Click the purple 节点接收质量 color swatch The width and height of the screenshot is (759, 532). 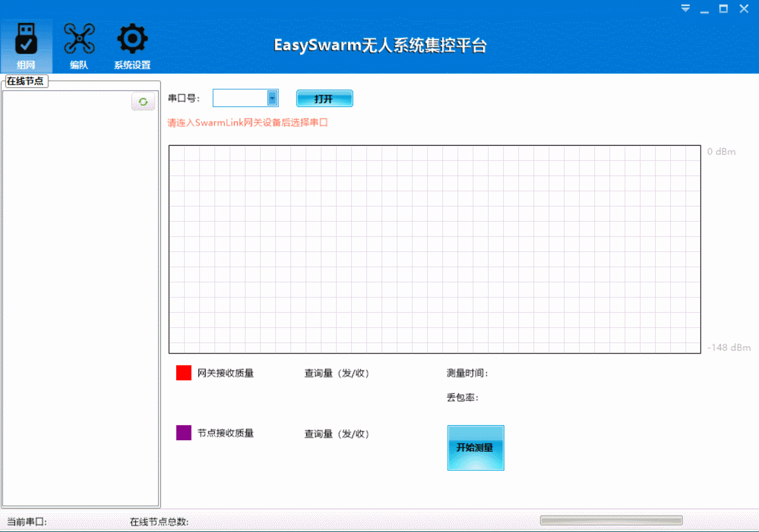click(x=184, y=432)
